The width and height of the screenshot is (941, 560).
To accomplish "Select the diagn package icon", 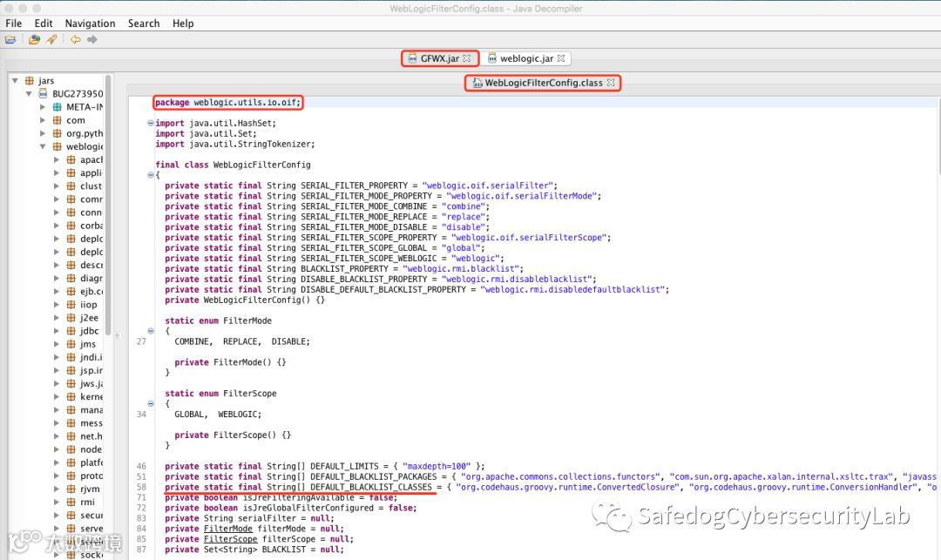I will 71,278.
